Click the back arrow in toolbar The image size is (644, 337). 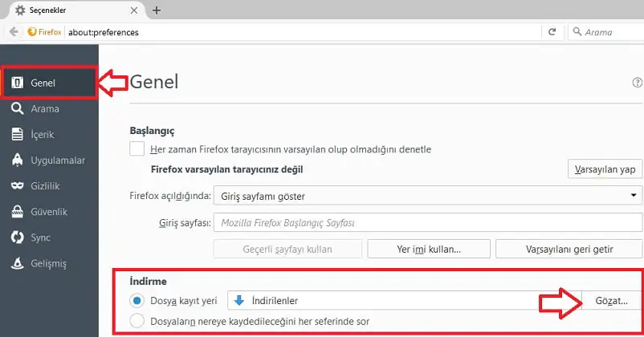click(x=14, y=32)
